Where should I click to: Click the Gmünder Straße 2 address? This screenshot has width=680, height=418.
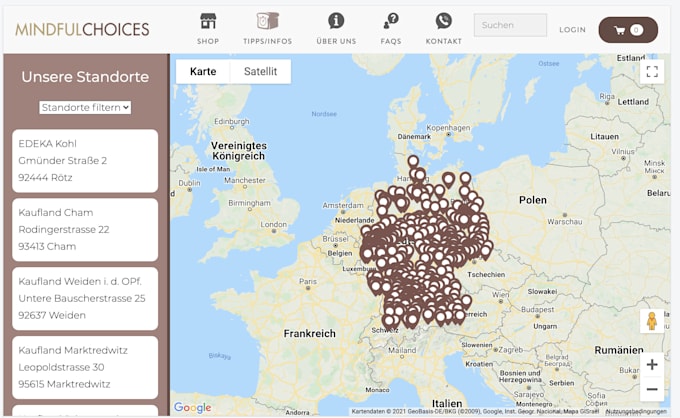pyautogui.click(x=62, y=160)
